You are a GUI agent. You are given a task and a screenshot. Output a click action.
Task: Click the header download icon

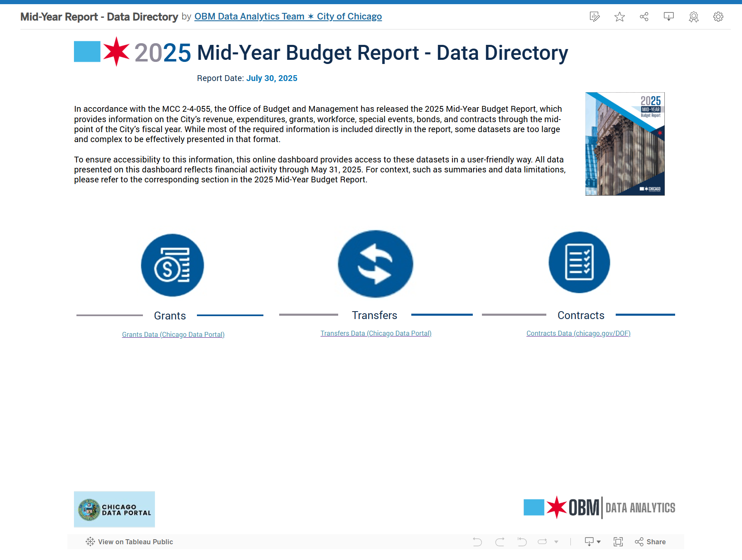tap(669, 17)
